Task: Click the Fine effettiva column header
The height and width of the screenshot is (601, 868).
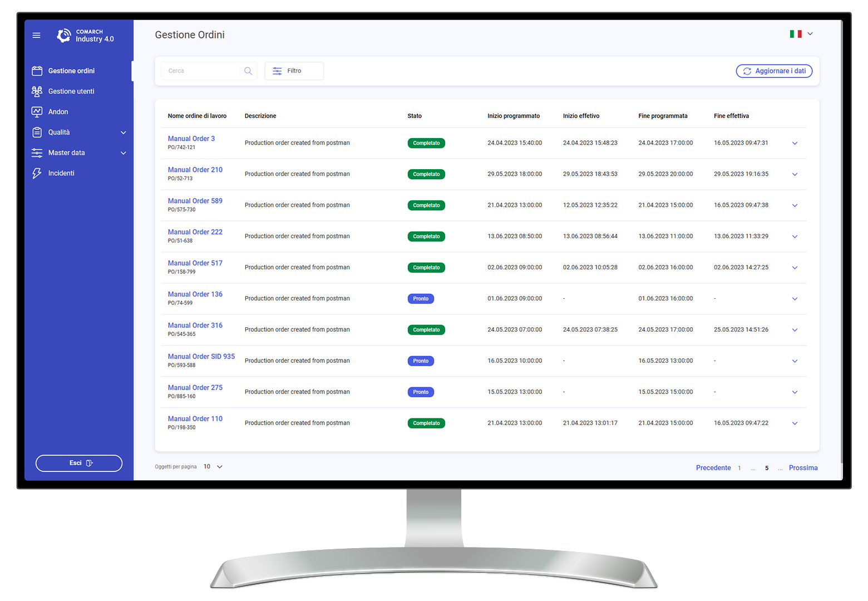Action: (731, 116)
